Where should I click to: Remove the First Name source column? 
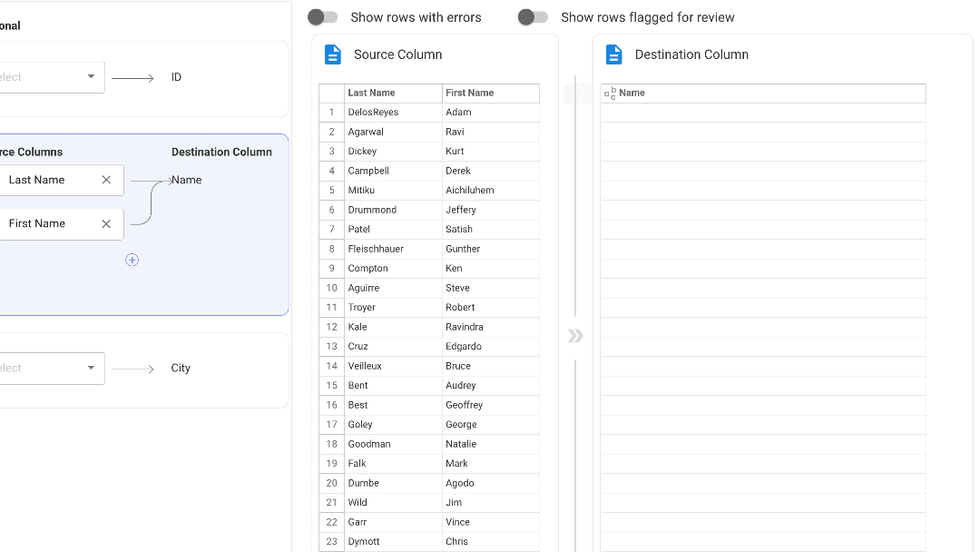click(106, 223)
